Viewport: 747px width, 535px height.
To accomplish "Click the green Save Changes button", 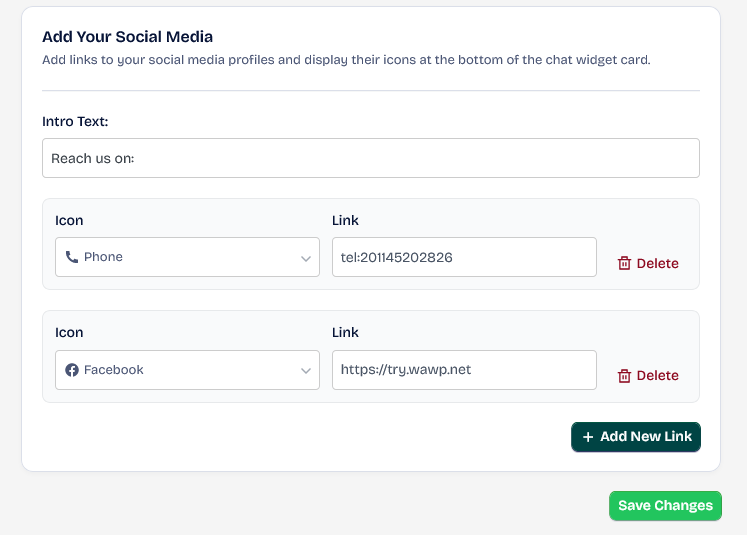I will click(665, 506).
